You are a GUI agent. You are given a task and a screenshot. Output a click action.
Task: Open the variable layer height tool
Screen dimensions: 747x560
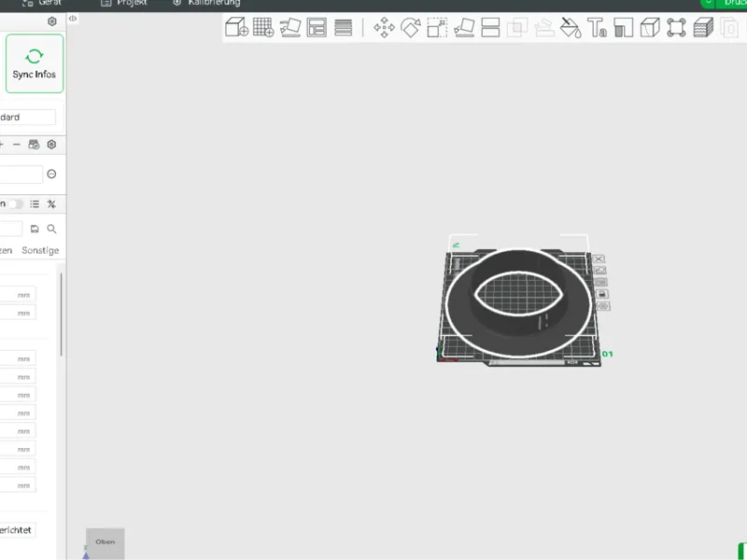(703, 27)
